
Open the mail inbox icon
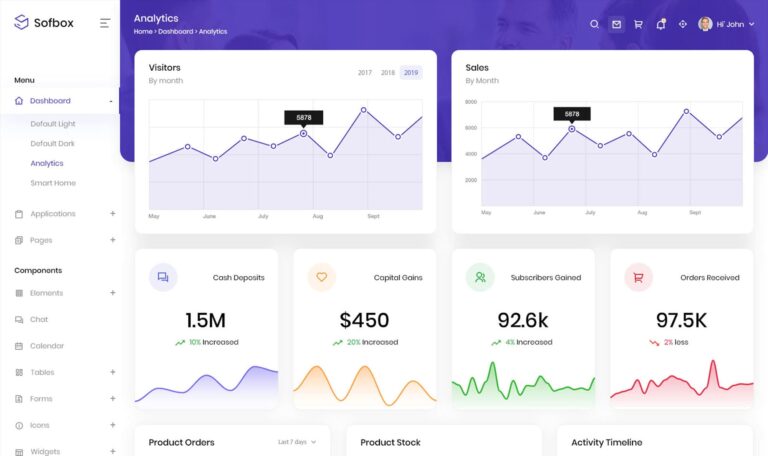pyautogui.click(x=616, y=24)
